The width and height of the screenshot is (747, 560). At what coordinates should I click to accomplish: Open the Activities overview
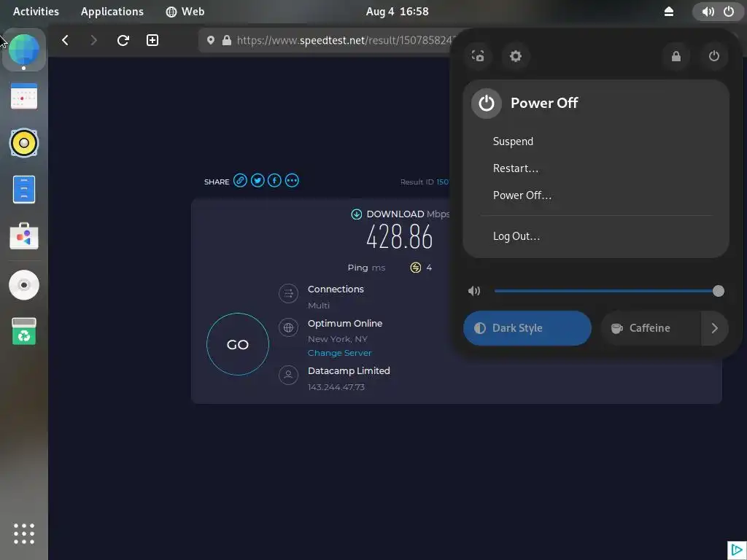tap(36, 12)
